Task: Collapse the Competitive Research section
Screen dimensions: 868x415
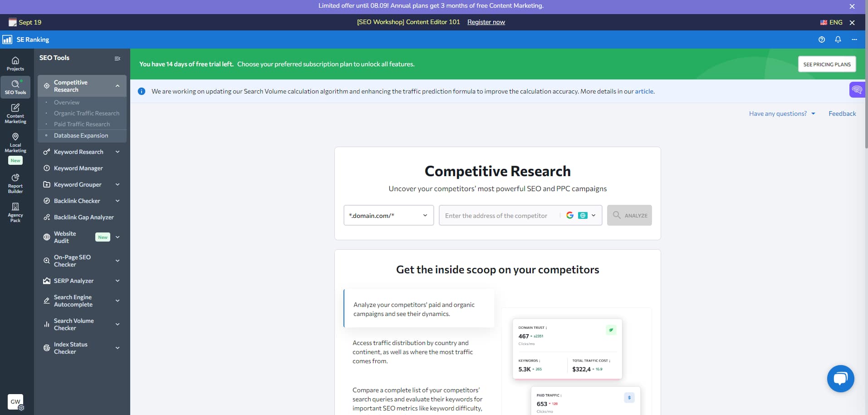Action: click(x=117, y=86)
